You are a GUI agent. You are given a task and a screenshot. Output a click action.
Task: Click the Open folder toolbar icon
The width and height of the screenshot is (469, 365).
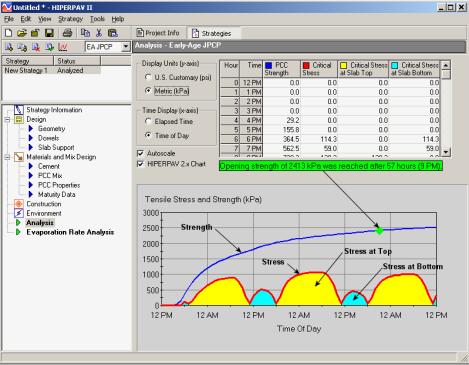[x=22, y=33]
